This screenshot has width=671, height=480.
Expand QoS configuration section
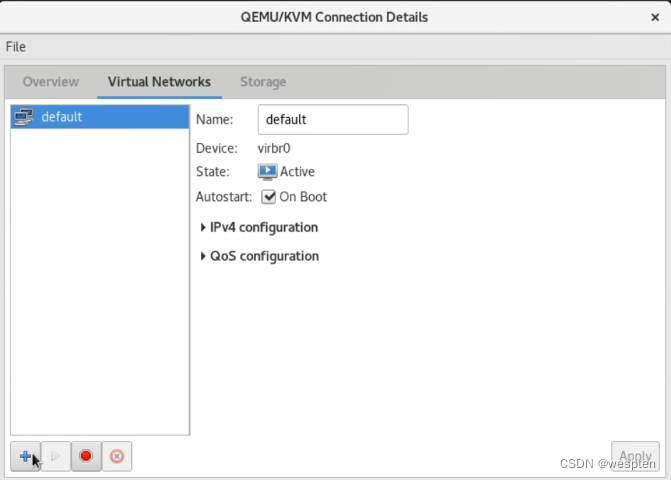(260, 256)
